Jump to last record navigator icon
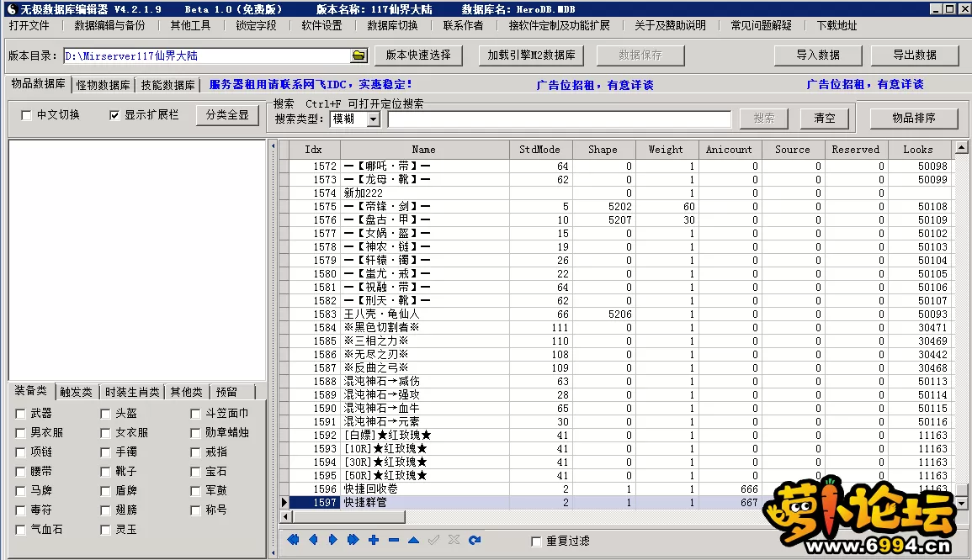The image size is (972, 560). 353,540
